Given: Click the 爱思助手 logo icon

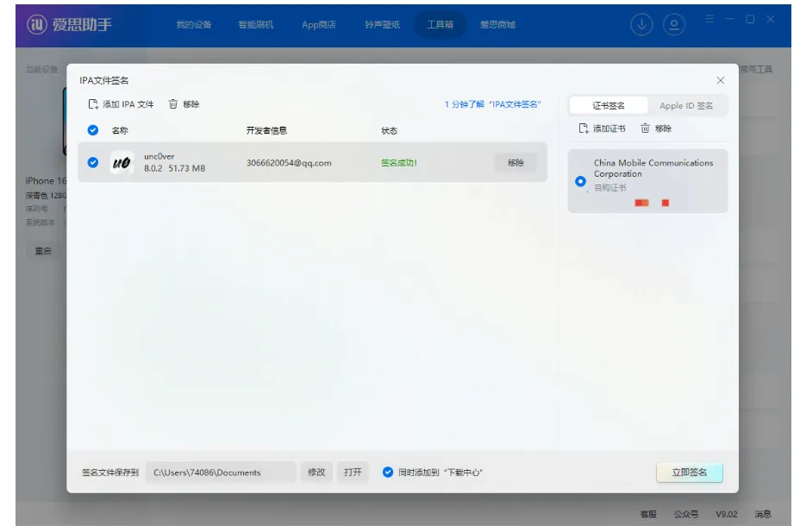Looking at the screenshot, I should (37, 24).
